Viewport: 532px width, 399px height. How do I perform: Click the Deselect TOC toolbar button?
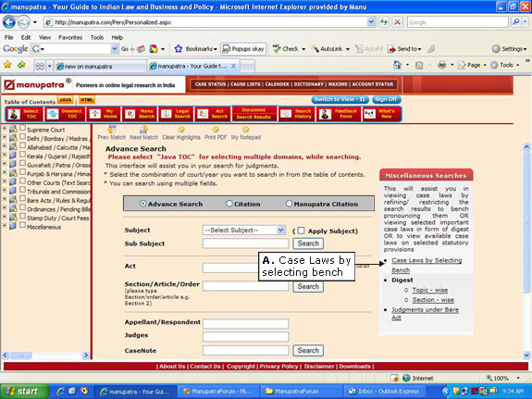tap(65, 114)
